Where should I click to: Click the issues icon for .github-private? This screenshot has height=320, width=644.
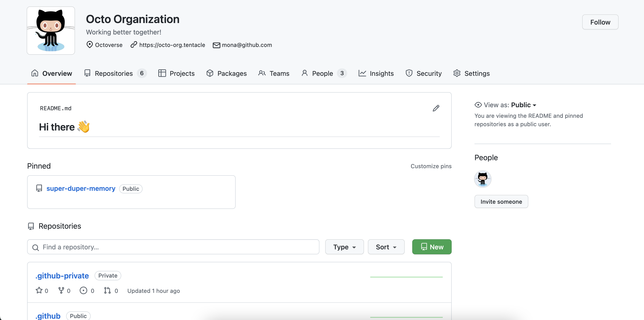83,290
